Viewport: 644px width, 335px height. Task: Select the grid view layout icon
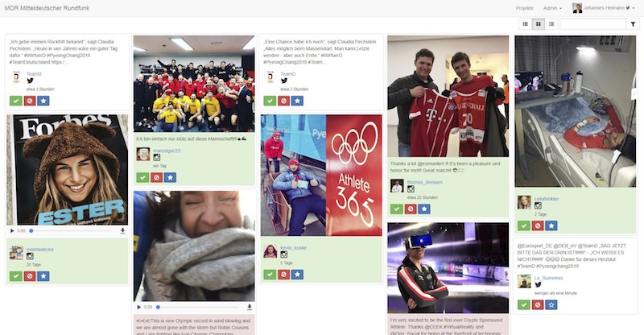(x=538, y=24)
